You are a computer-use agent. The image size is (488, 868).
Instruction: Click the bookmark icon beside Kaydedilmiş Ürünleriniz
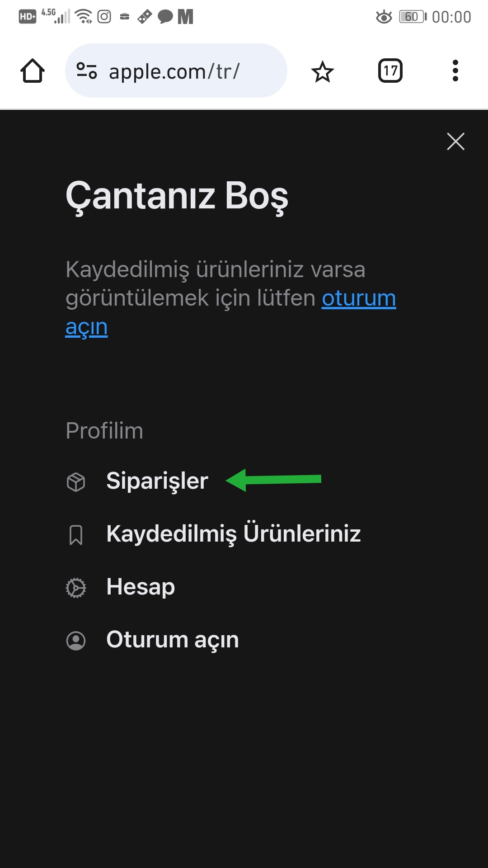click(x=76, y=535)
